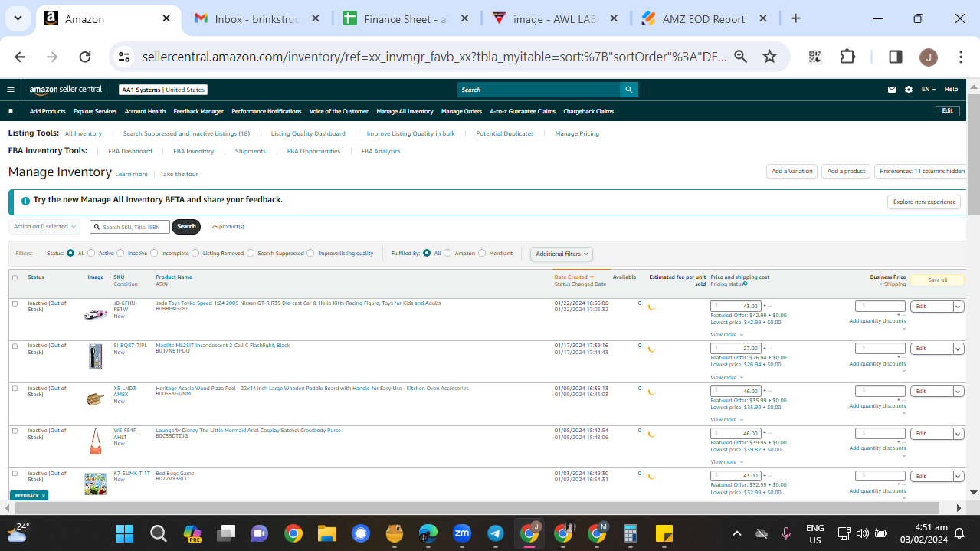
Task: Click Explore new experience button
Action: (x=924, y=202)
